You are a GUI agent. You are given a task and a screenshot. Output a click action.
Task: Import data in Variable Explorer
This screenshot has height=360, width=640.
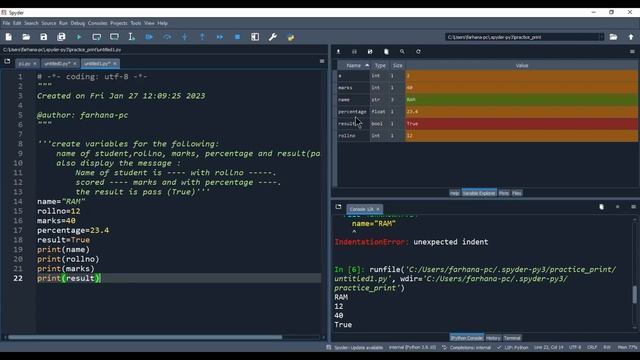(x=338, y=52)
